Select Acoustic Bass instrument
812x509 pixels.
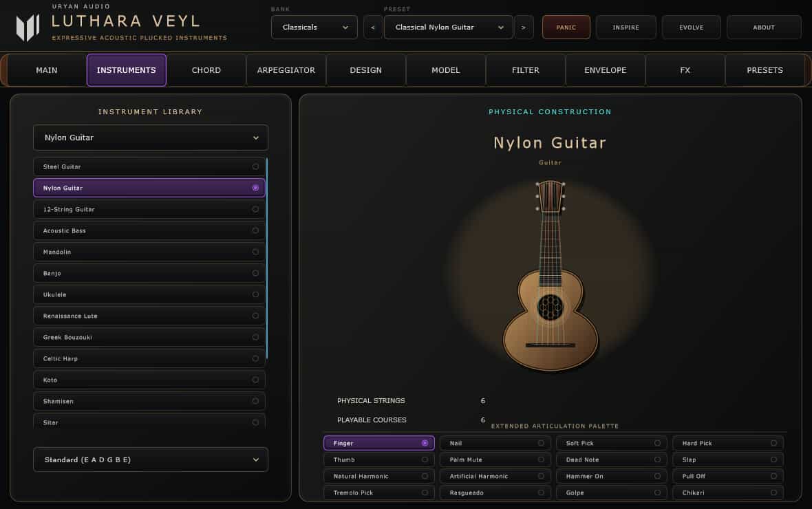click(149, 230)
